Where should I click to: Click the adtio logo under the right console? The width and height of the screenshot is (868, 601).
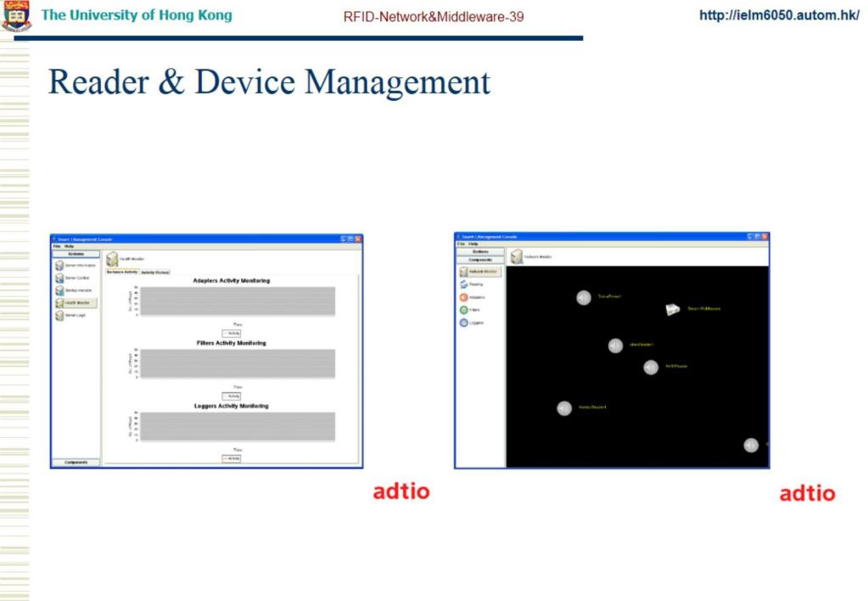coord(807,493)
